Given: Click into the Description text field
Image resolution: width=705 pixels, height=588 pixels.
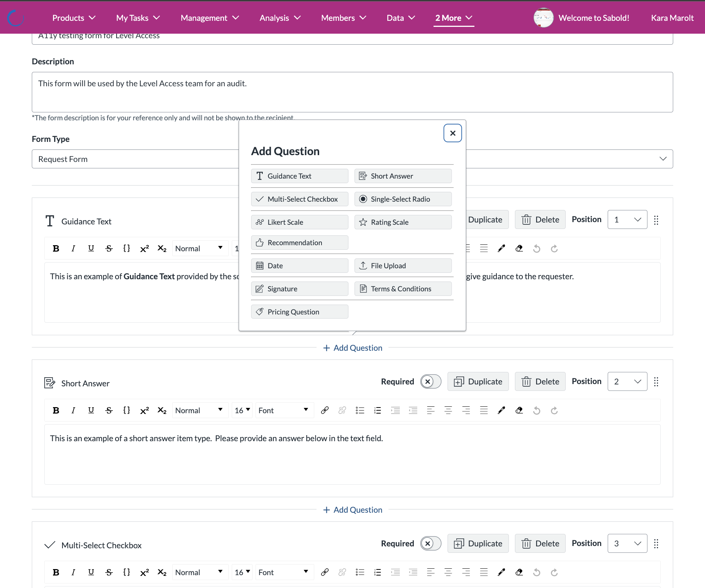Looking at the screenshot, I should coord(352,92).
